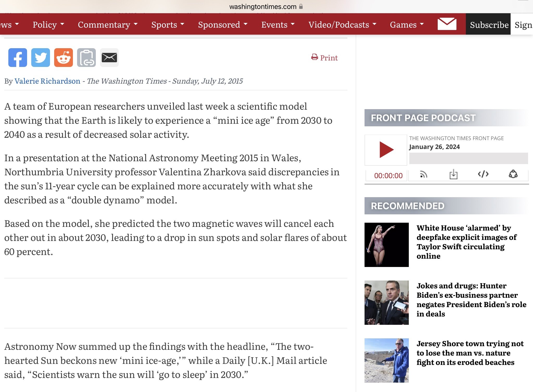
Task: Expand the Commentary menu
Action: (x=108, y=24)
